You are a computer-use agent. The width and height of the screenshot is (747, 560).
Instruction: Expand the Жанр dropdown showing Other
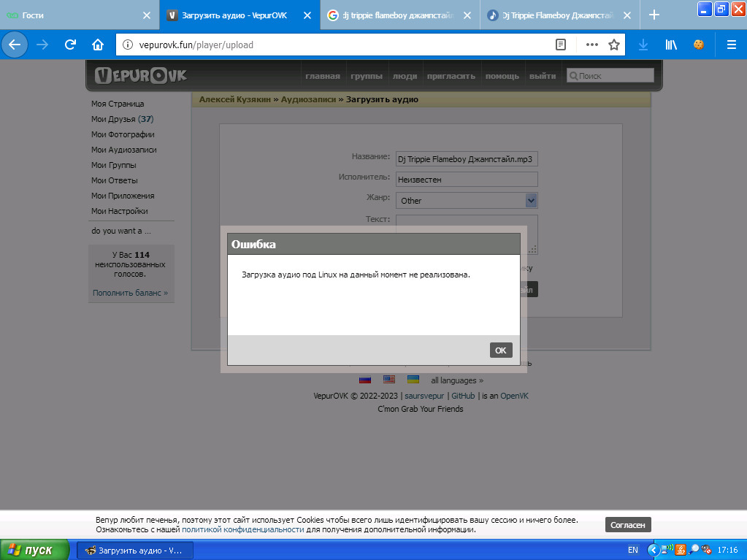(467, 201)
